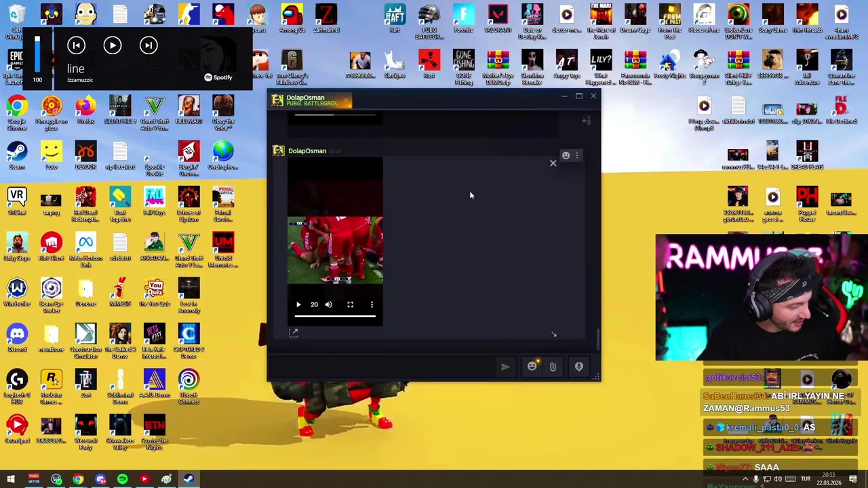This screenshot has width=868, height=488.
Task: Skip to next track in media overlay
Action: coord(149,45)
